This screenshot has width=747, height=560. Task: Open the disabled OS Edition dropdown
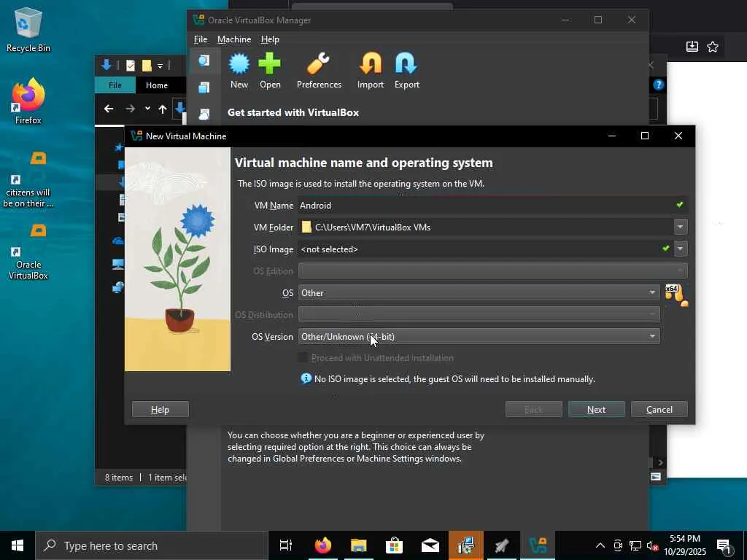492,271
